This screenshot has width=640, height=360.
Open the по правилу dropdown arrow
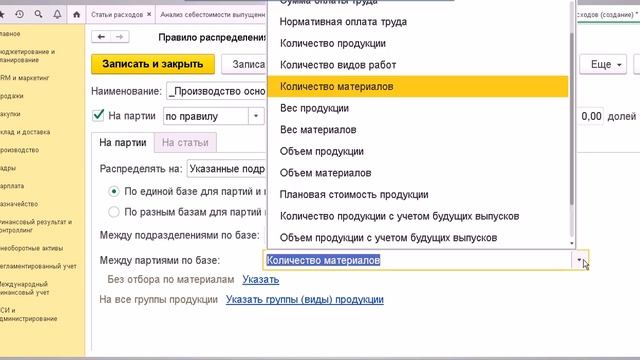(256, 116)
